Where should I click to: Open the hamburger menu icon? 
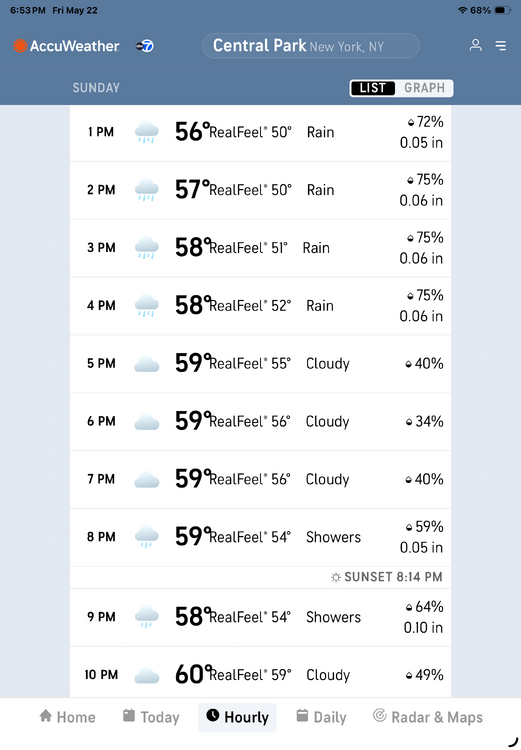(x=500, y=45)
